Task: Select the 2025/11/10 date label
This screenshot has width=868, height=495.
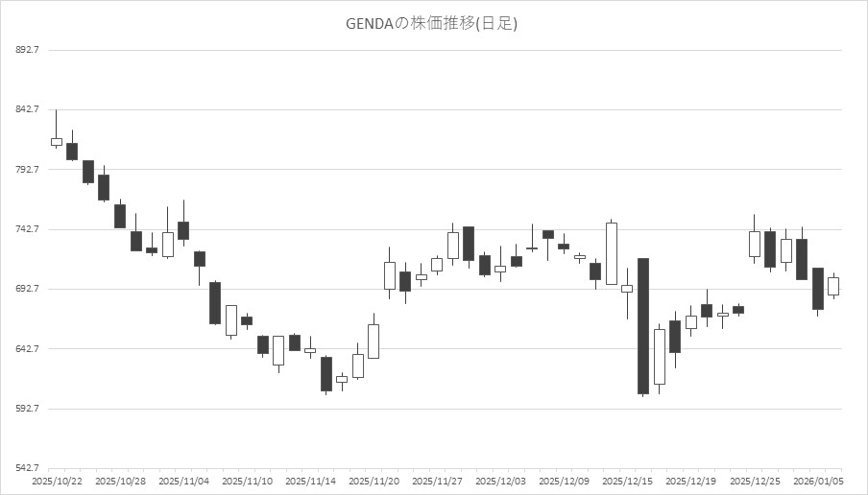Action: (247, 481)
